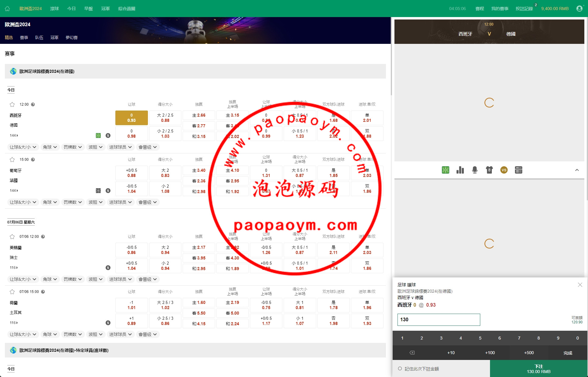Viewport: 588px width, 377px height.
Task: Open the 滾球 top menu
Action: click(54, 9)
